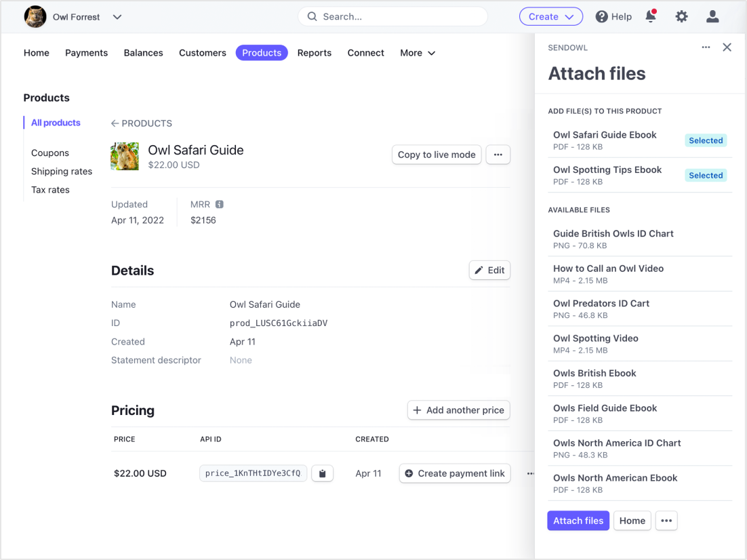Click the user profile icon
747x560 pixels.
click(712, 17)
